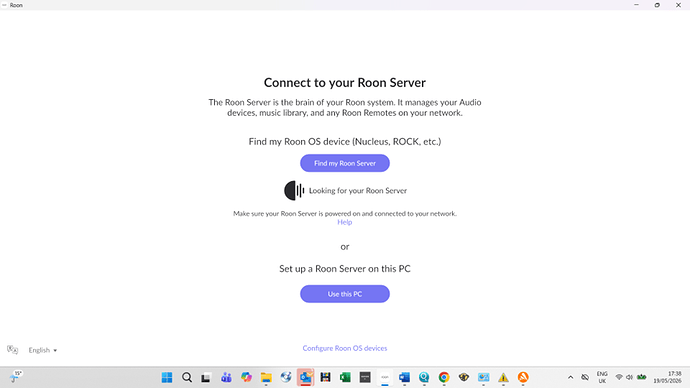Image resolution: width=690 pixels, height=388 pixels.
Task: Open the yellow warning triangle app
Action: 503,377
